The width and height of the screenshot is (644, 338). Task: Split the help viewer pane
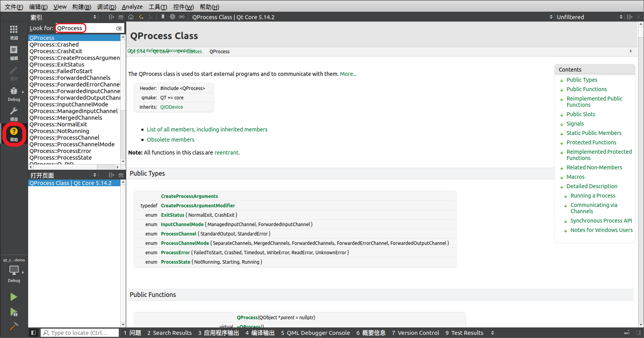(x=630, y=17)
